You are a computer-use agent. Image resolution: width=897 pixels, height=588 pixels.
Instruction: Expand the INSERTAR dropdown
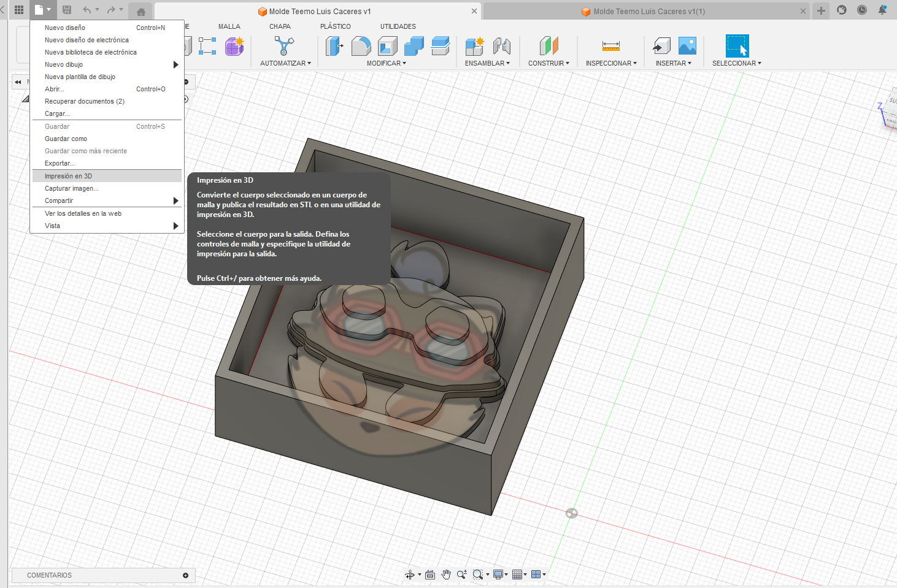pos(673,63)
